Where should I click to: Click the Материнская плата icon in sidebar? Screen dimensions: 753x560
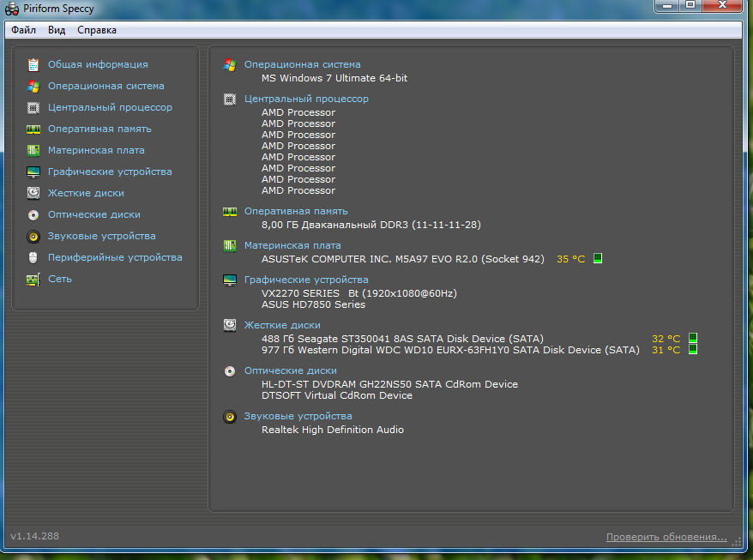pyautogui.click(x=33, y=150)
